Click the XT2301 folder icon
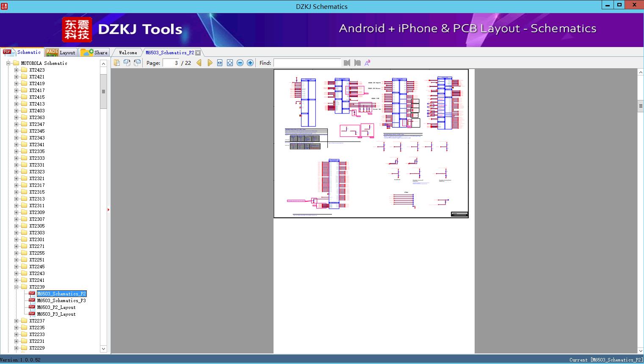The width and height of the screenshot is (644, 364). (x=24, y=239)
